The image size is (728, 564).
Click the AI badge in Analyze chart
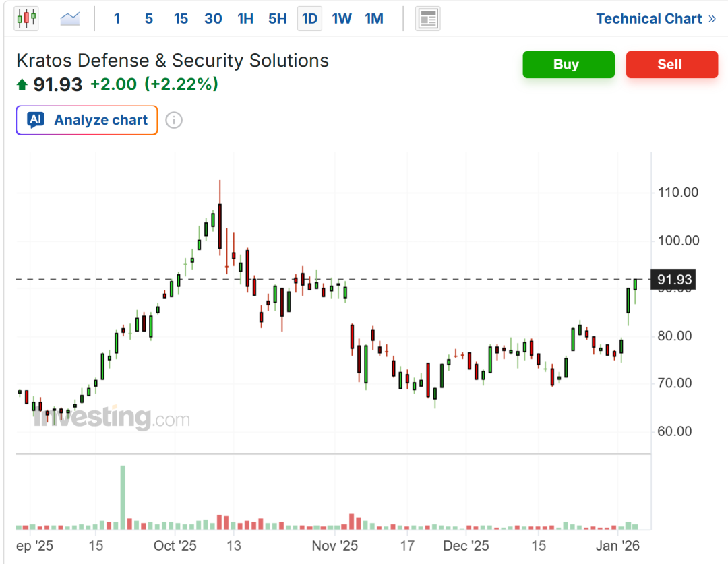36,120
